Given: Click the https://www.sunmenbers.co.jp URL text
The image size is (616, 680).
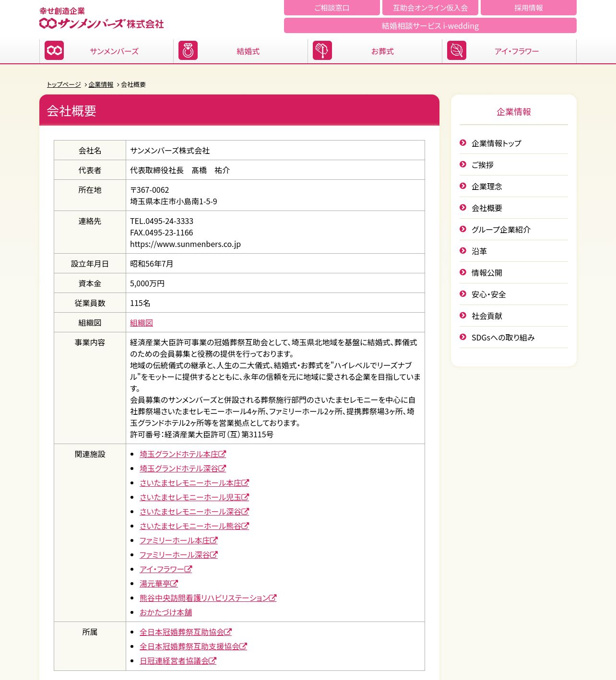Looking at the screenshot, I should pyautogui.click(x=185, y=244).
